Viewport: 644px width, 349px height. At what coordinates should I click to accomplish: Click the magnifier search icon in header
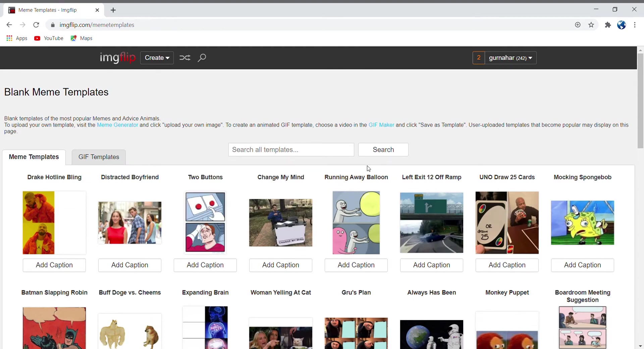[x=202, y=58]
